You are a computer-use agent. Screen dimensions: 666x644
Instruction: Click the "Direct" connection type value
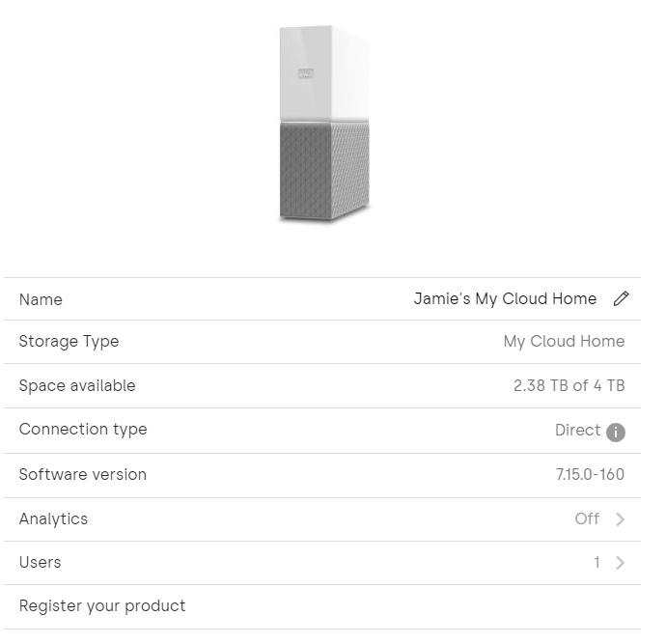point(577,431)
